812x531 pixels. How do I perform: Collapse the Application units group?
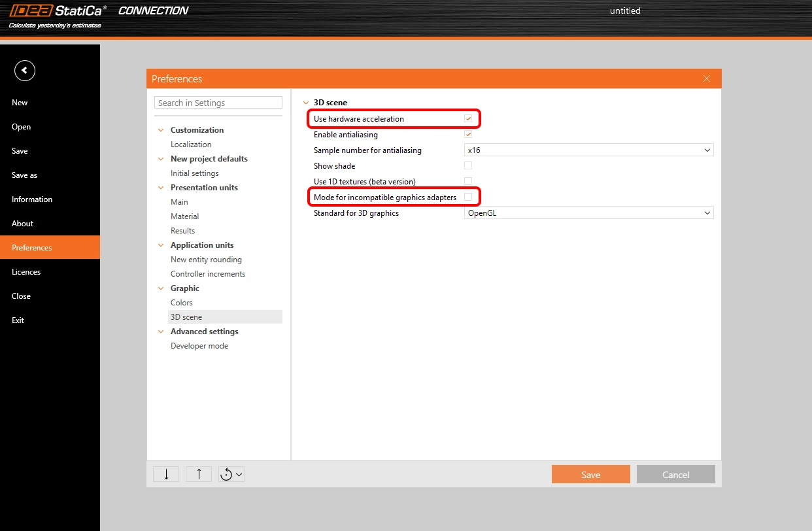[x=161, y=245]
